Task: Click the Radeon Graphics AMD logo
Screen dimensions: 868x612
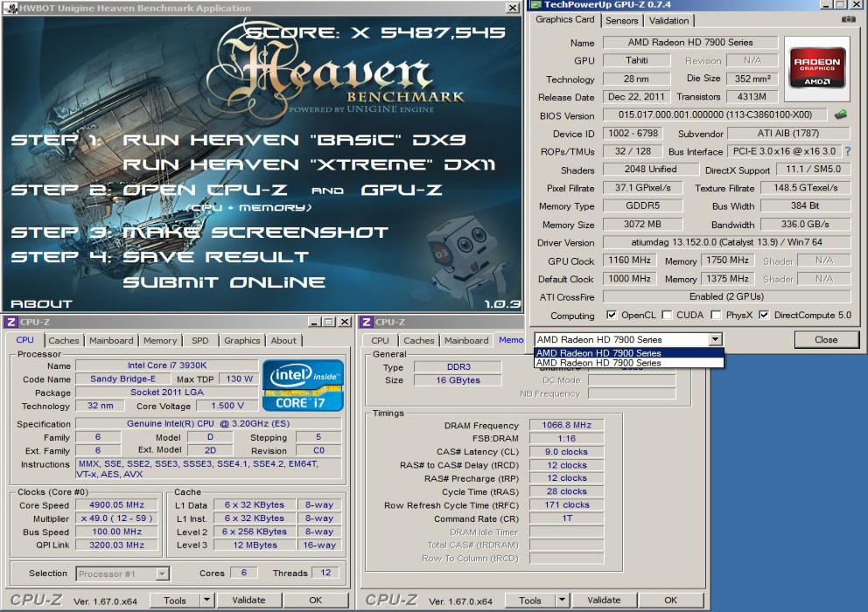Action: [816, 69]
